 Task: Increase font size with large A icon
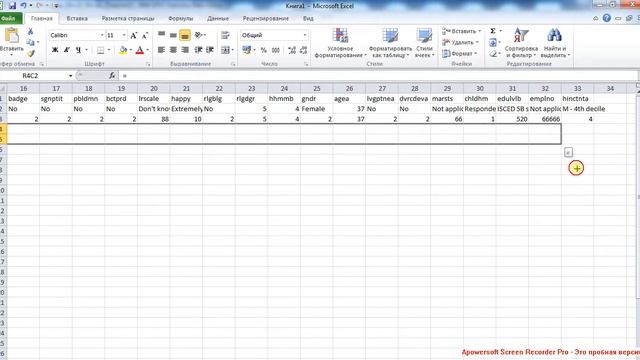point(133,36)
